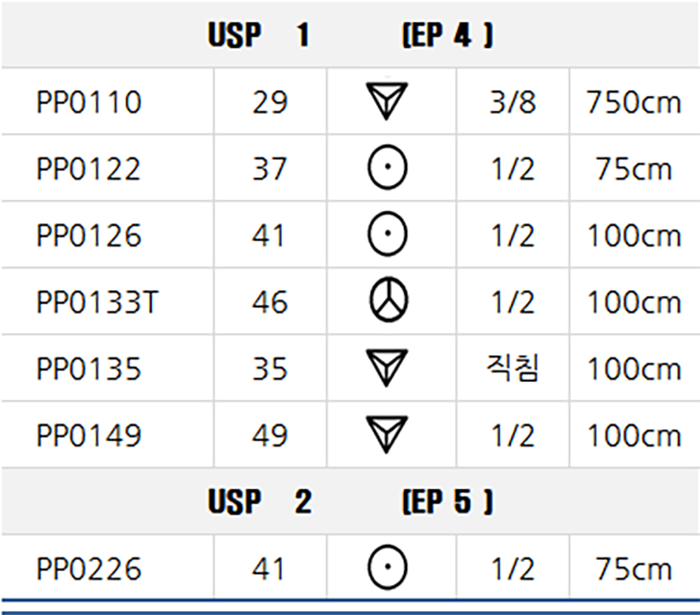The width and height of the screenshot is (700, 615).
Task: Select the triangle needle icon in PP0135 row
Action: click(x=387, y=368)
